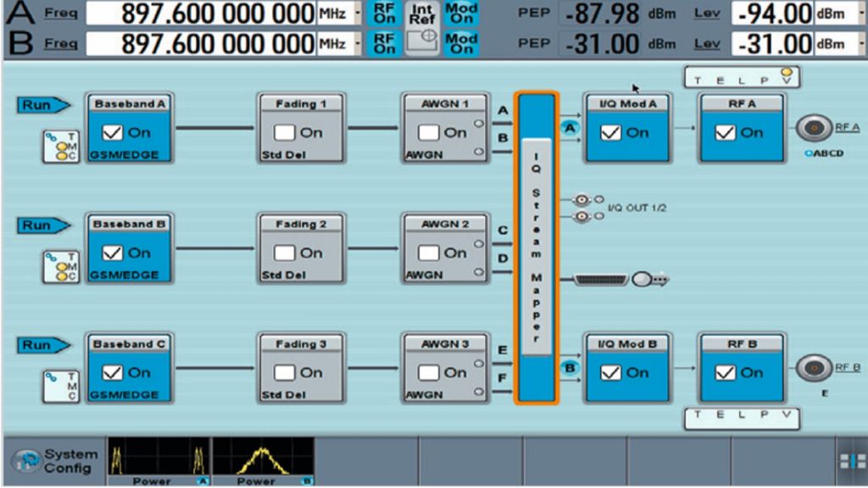Toggle the Baseband A On checkbox
Viewport: 868px width, 488px height.
(113, 133)
